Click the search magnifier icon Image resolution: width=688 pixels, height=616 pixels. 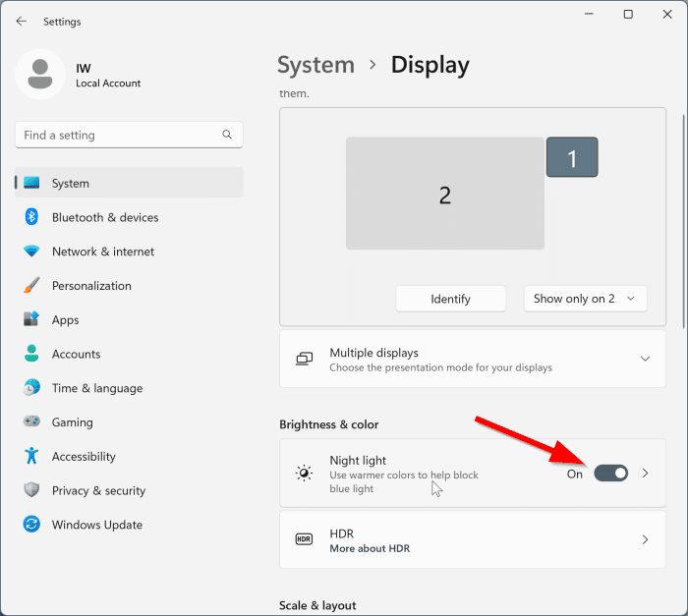pos(227,135)
